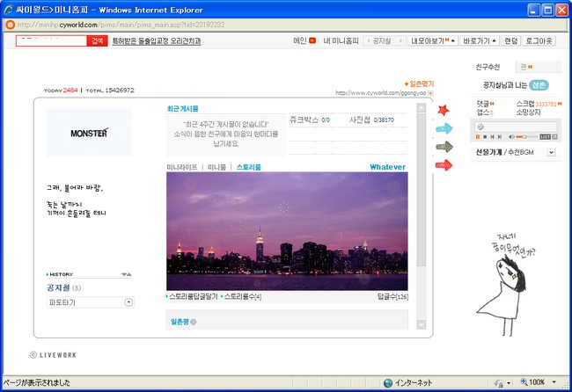
Task: Click the MONSTER profile image
Action: pos(89,133)
